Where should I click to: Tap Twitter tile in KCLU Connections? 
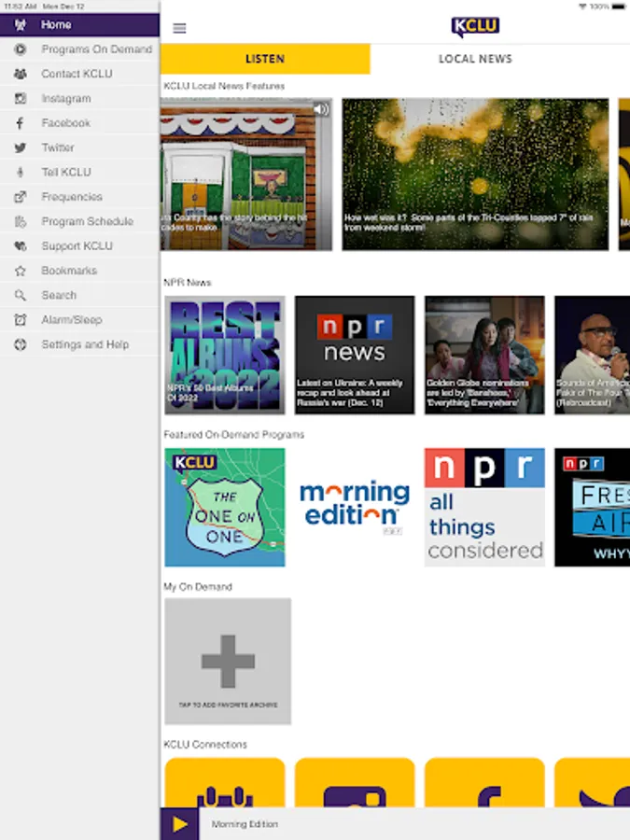coord(592,783)
